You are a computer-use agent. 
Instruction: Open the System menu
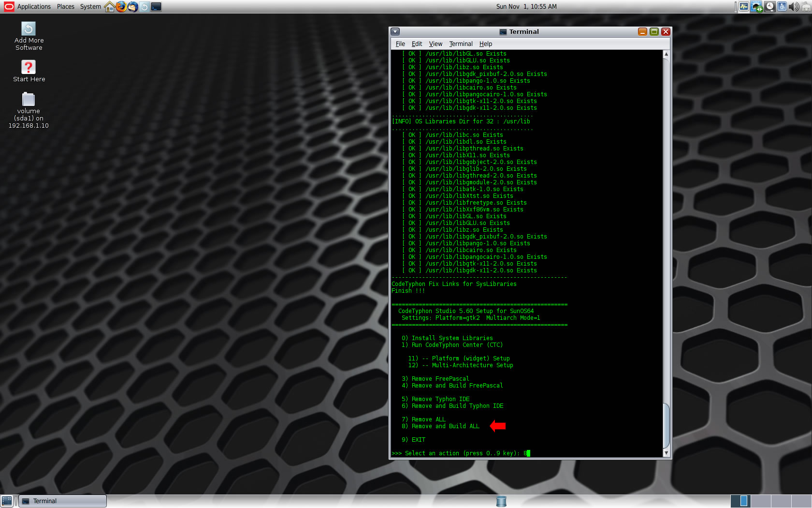point(90,6)
